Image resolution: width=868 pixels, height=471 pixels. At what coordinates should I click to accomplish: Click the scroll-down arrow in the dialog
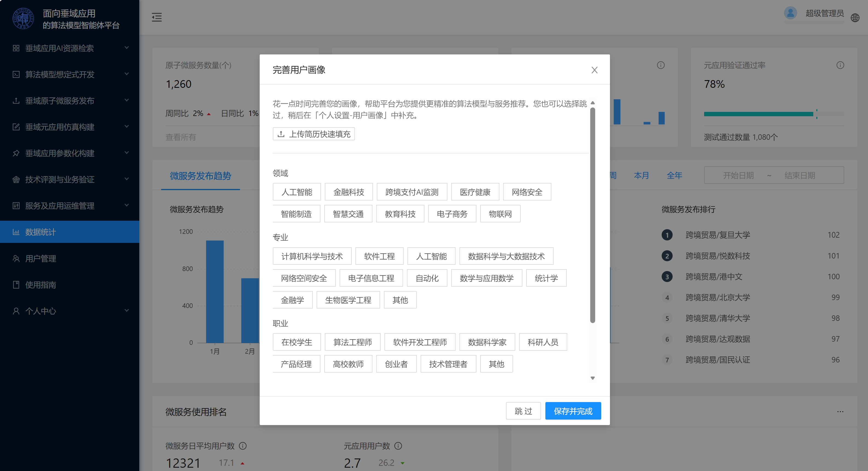[x=592, y=378]
